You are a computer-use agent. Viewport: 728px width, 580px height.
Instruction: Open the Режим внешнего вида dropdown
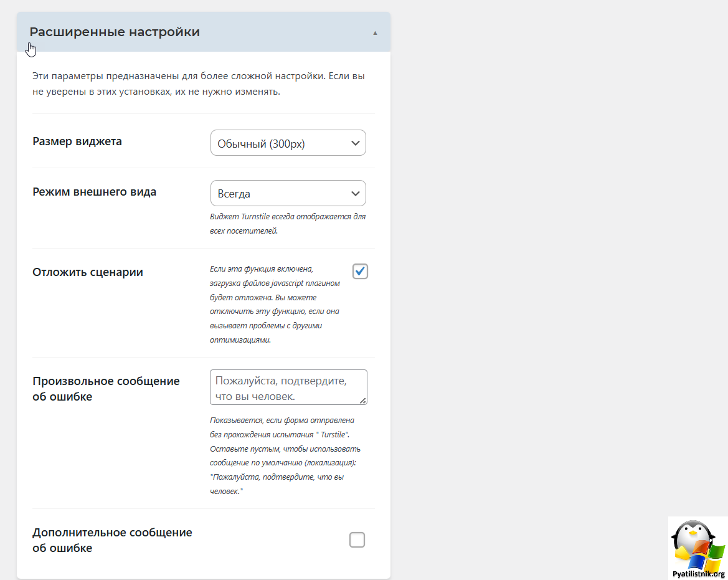point(288,193)
